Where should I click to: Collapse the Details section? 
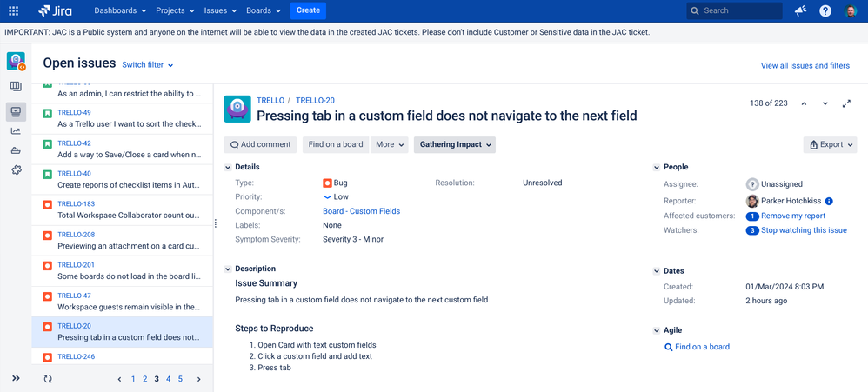tap(228, 167)
